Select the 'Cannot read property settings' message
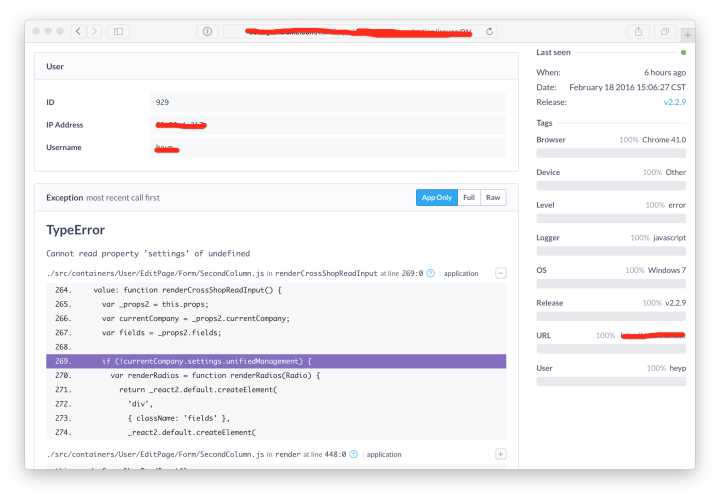 (x=148, y=253)
